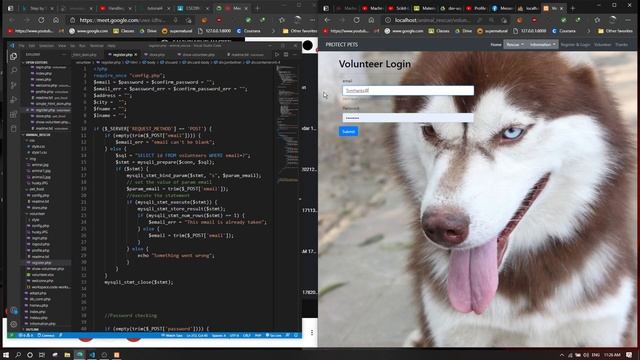Reload the Google Meet page in left browser
Image resolution: width=640 pixels, height=360 pixels.
tap(41, 20)
